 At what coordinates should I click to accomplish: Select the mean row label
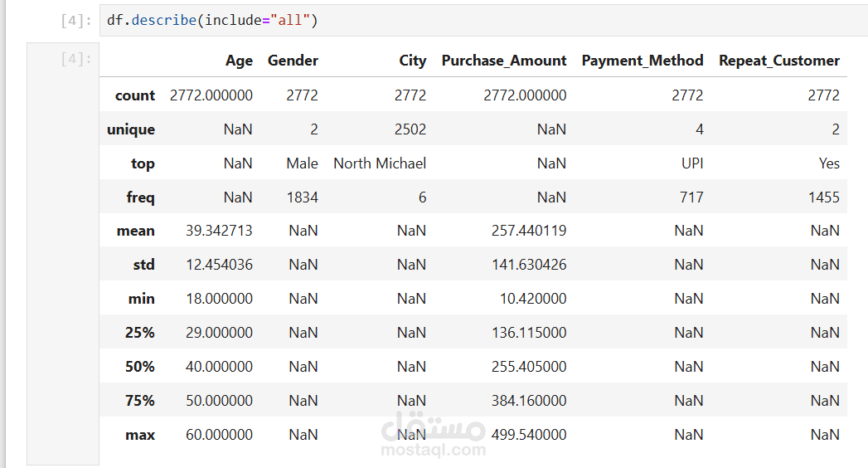coord(136,232)
